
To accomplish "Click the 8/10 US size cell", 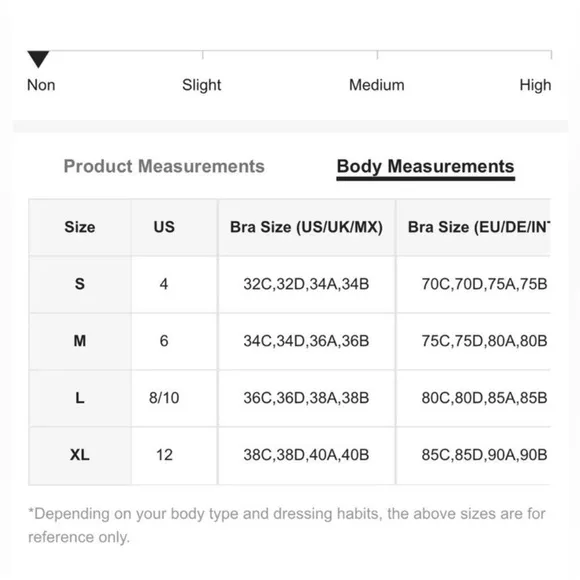I will [x=164, y=398].
